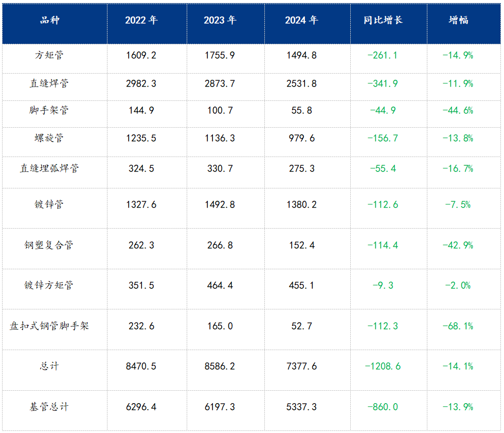Image resolution: width=504 pixels, height=433 pixels.
Task: Click the 基管总计 row label
Action: [49, 407]
